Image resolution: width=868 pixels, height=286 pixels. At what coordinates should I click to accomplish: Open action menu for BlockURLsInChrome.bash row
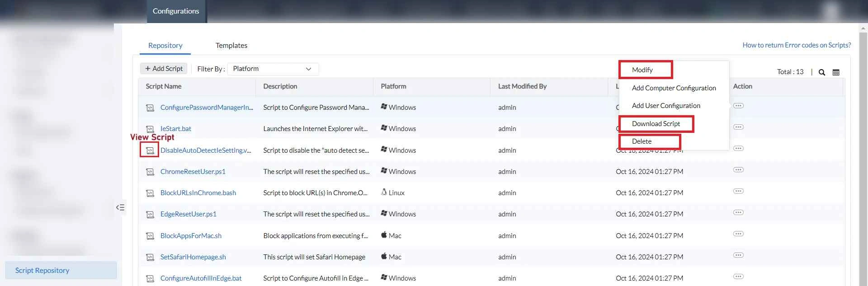(x=738, y=191)
